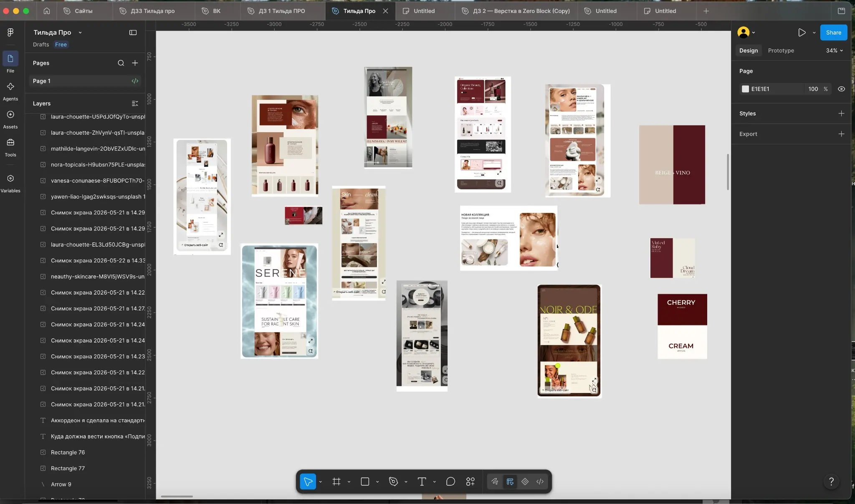Viewport: 855px width, 504px height.
Task: Open the Actions components tool
Action: [x=471, y=481]
